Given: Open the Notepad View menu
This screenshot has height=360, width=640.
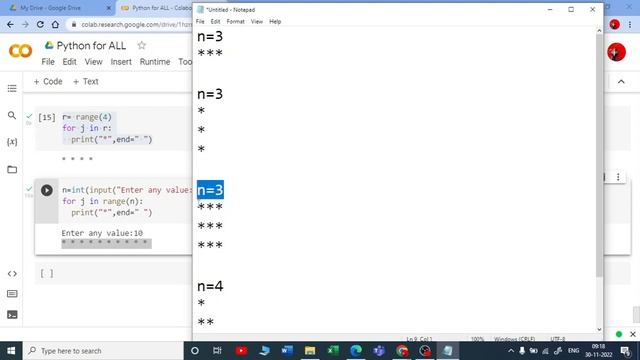Looking at the screenshot, I should pos(257,22).
